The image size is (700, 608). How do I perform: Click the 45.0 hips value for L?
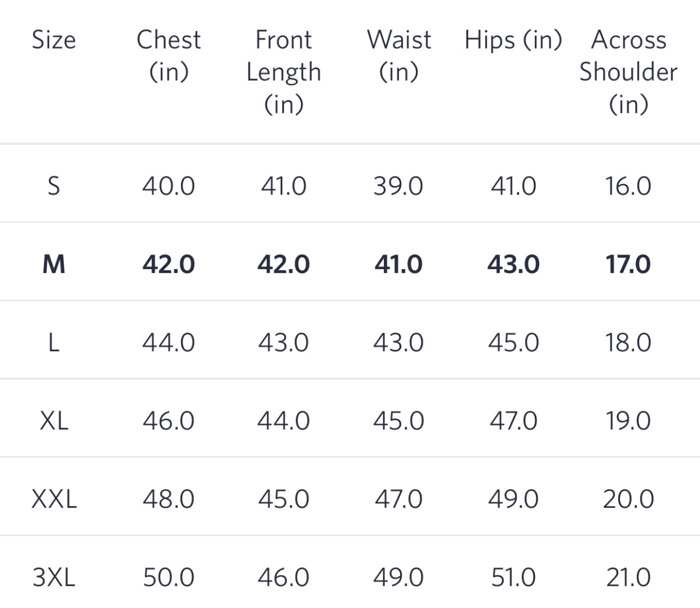(x=513, y=343)
